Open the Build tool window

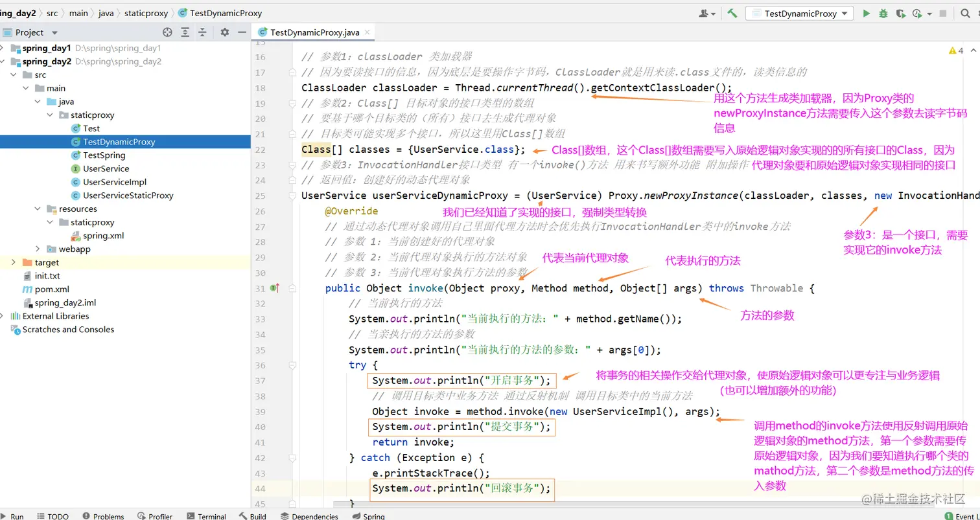tap(253, 516)
